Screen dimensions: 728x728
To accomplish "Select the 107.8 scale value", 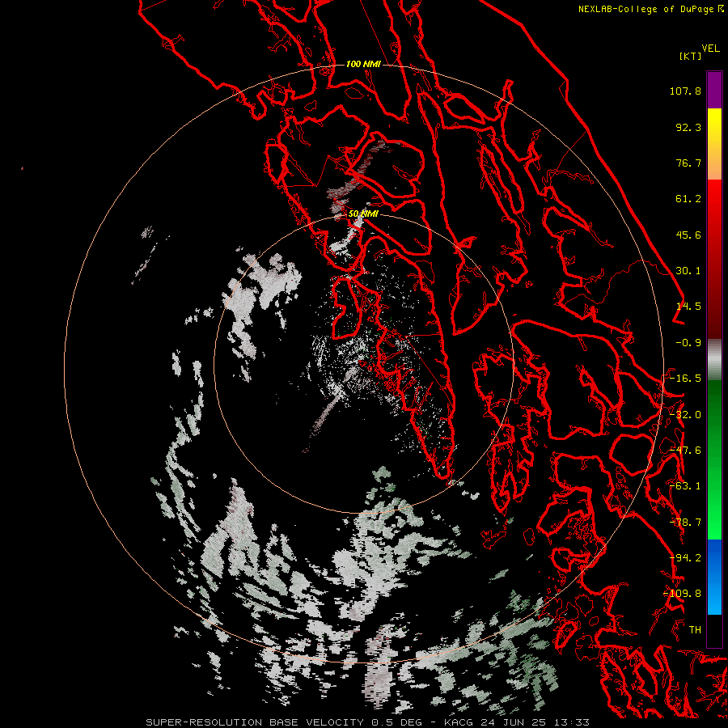I will click(x=685, y=91).
